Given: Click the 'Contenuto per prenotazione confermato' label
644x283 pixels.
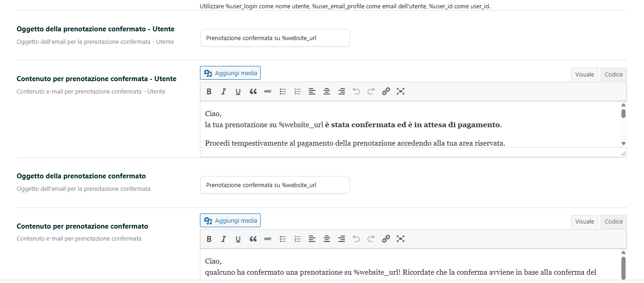Looking at the screenshot, I should [82, 226].
